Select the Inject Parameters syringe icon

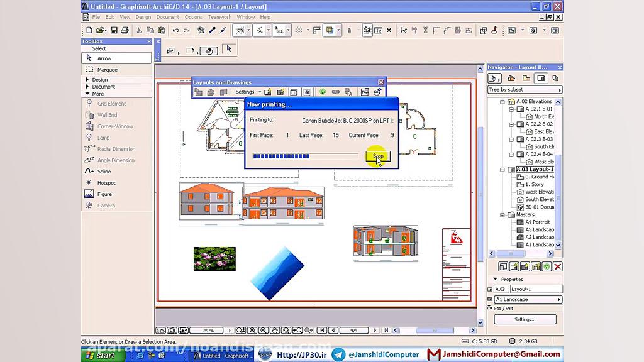223,30
